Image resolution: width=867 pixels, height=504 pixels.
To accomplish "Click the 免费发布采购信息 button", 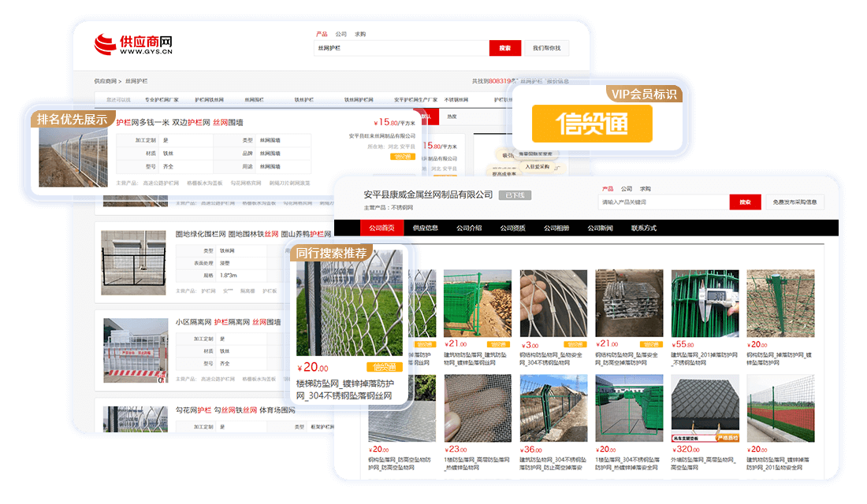I will point(794,202).
